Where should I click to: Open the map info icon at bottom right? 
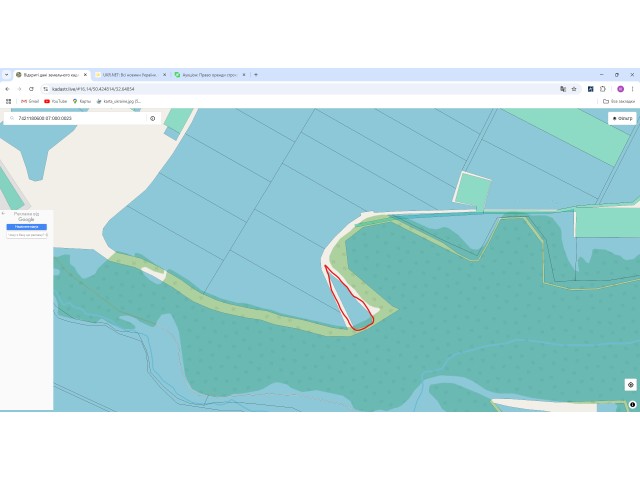(x=632, y=404)
